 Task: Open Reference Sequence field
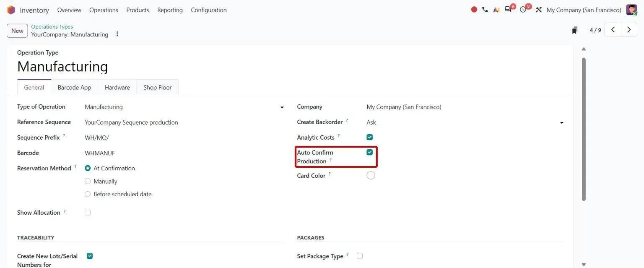(184, 122)
